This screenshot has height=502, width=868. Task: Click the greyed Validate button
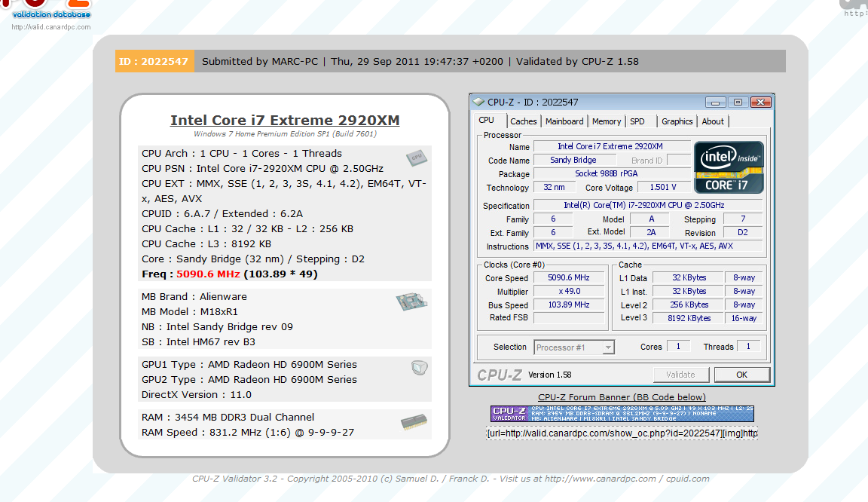tap(681, 375)
